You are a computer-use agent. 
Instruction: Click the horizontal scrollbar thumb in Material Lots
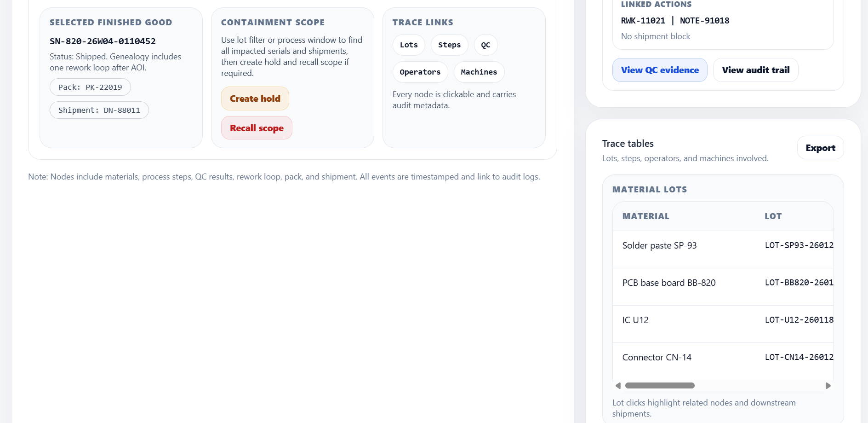tap(660, 386)
